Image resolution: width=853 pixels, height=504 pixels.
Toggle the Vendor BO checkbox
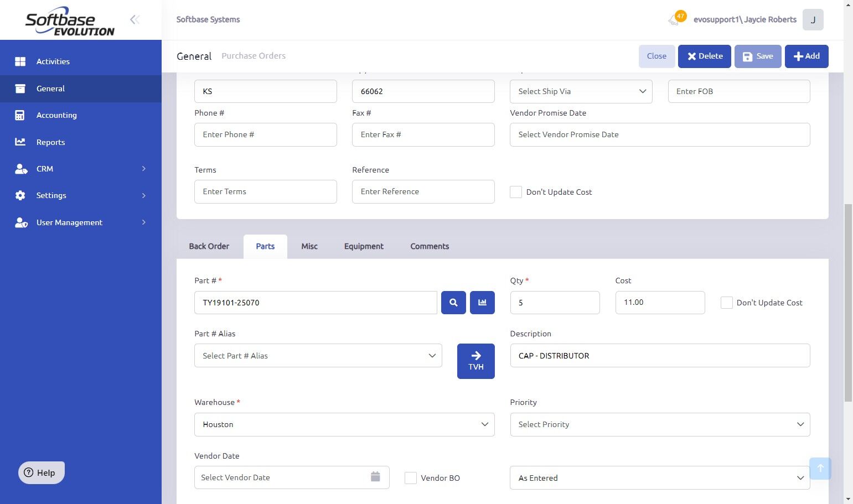click(x=411, y=478)
